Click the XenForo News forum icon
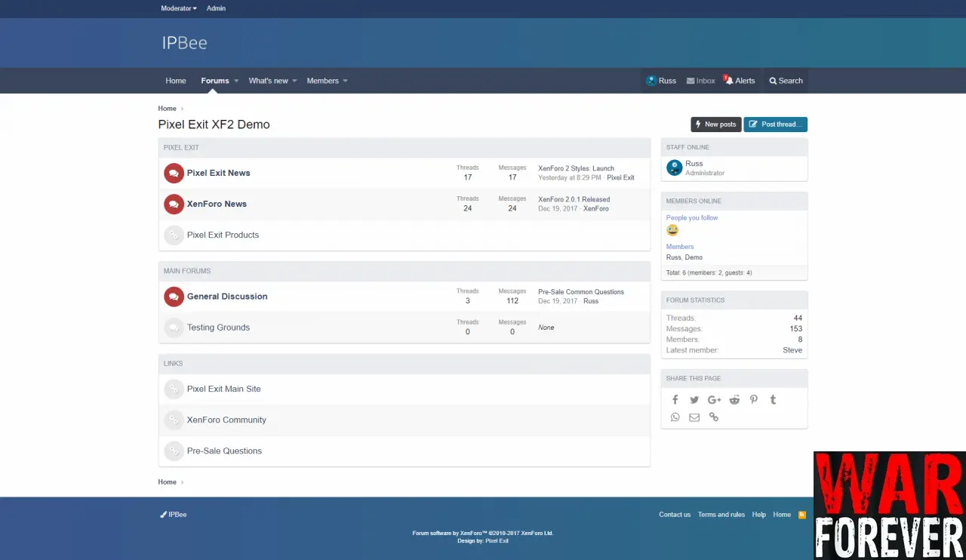The width and height of the screenshot is (966, 560). 174,204
